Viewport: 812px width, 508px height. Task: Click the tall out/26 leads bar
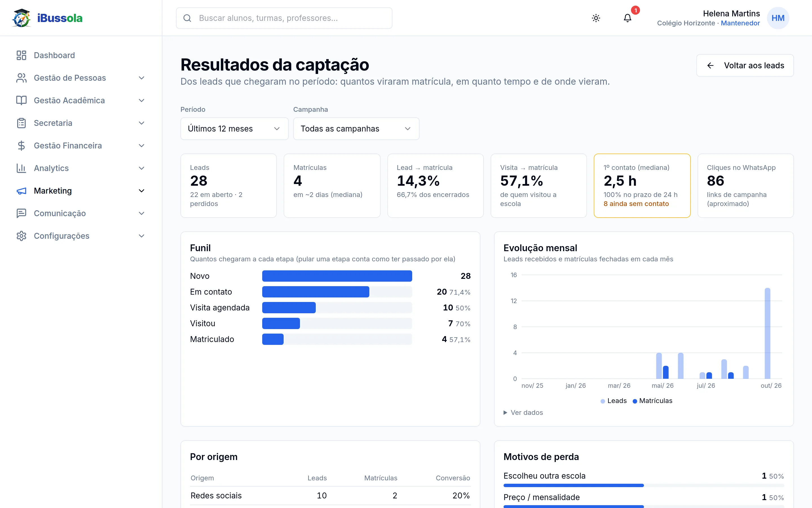tap(767, 333)
